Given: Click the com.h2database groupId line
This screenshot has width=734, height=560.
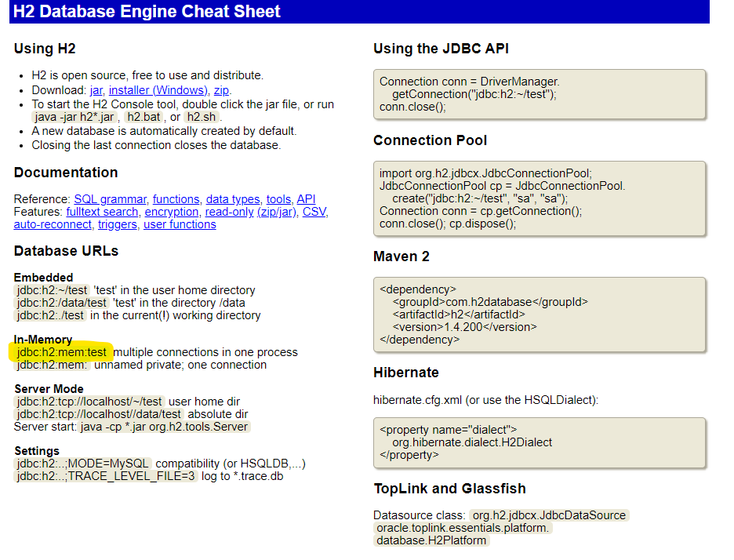Looking at the screenshot, I should coord(490,302).
